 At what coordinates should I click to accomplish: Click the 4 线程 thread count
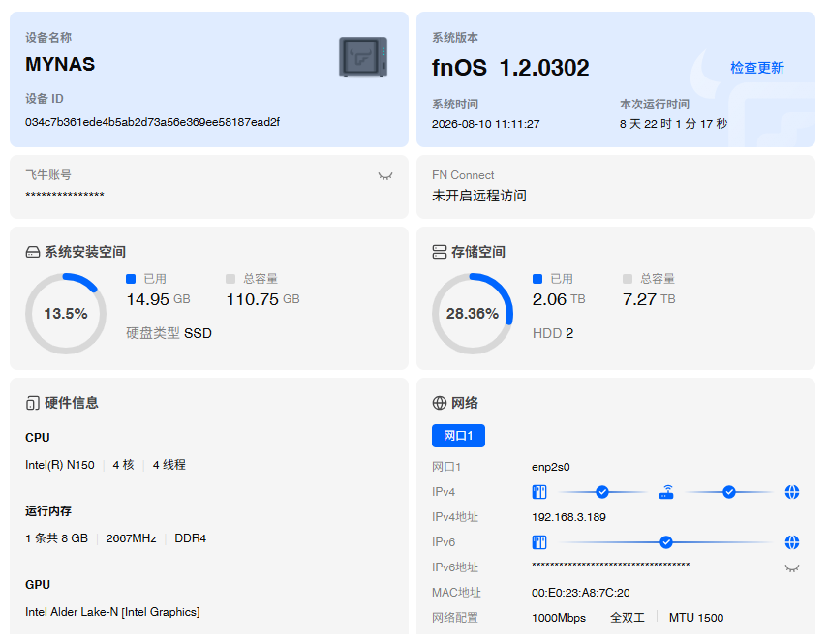(x=169, y=465)
